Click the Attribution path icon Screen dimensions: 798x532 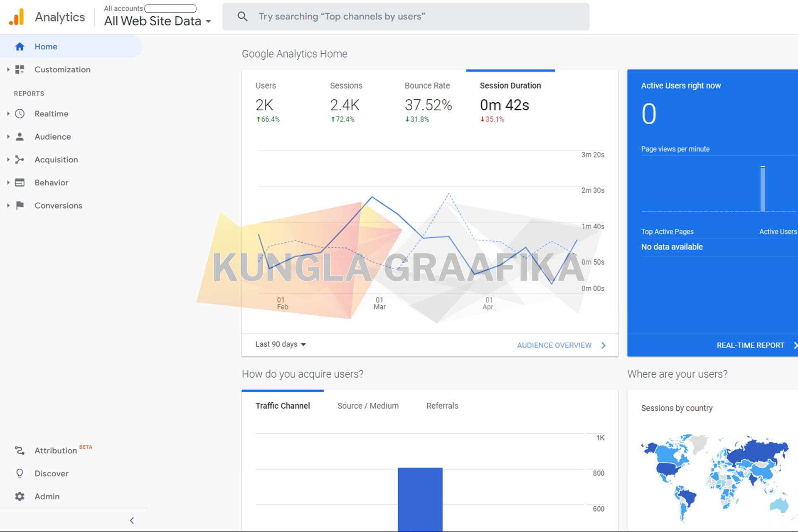point(20,450)
